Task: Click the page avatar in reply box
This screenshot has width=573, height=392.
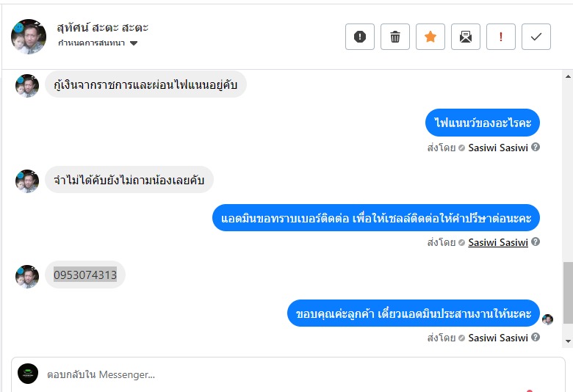Action: coord(28,374)
